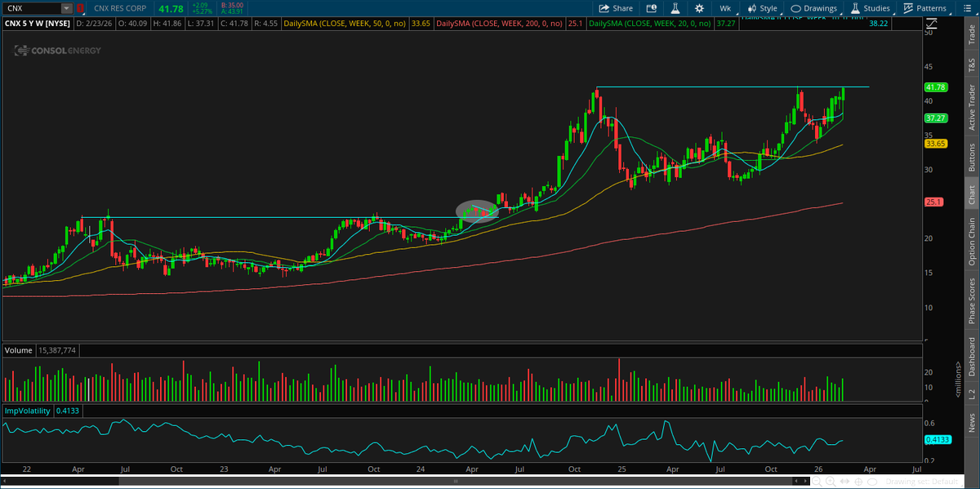
Task: Click the chart pattern icon on Patterns
Action: (x=908, y=8)
